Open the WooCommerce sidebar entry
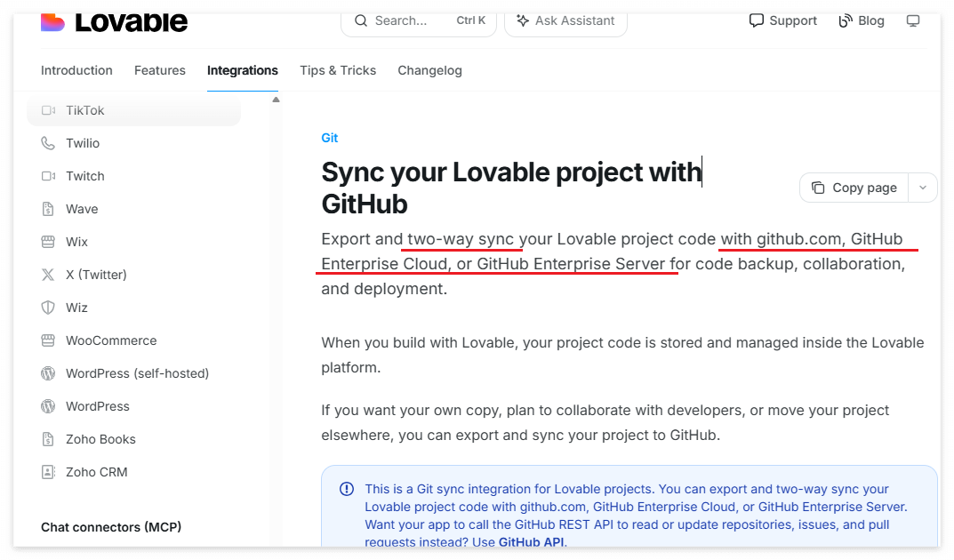954x560 pixels. (x=134, y=340)
